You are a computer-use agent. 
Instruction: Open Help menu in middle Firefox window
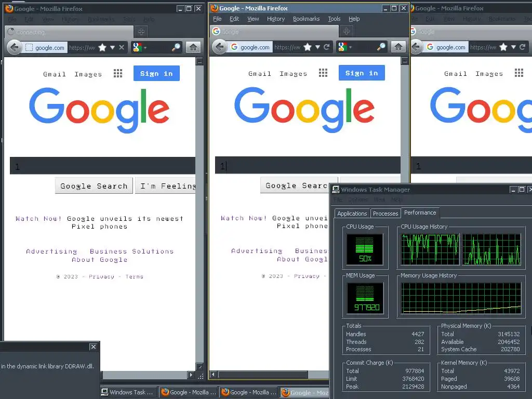tap(354, 19)
